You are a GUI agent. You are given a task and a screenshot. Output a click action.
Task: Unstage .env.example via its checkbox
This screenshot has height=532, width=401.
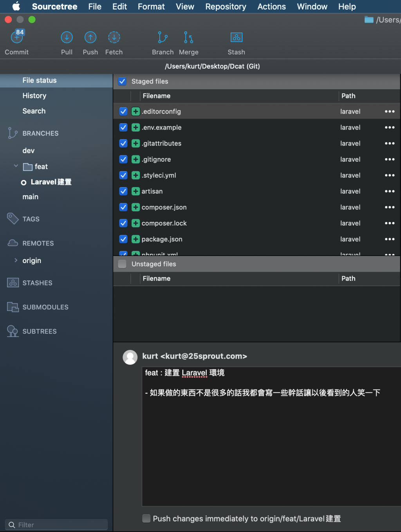point(123,128)
